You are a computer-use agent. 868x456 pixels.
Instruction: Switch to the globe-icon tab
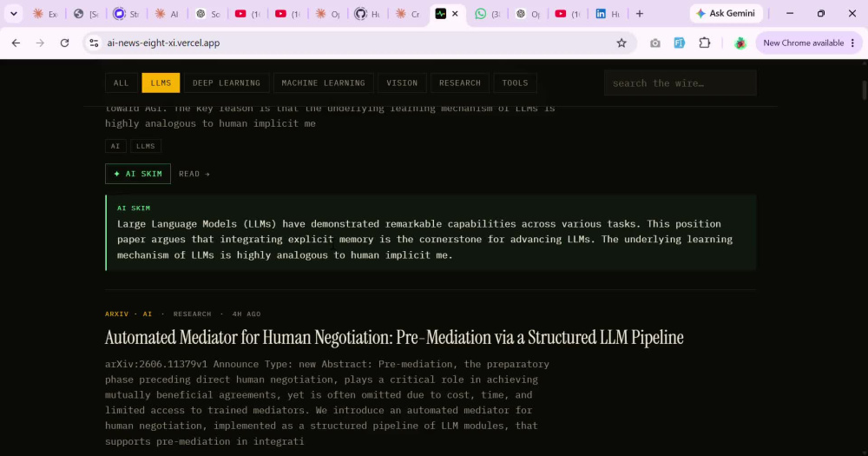pyautogui.click(x=85, y=13)
